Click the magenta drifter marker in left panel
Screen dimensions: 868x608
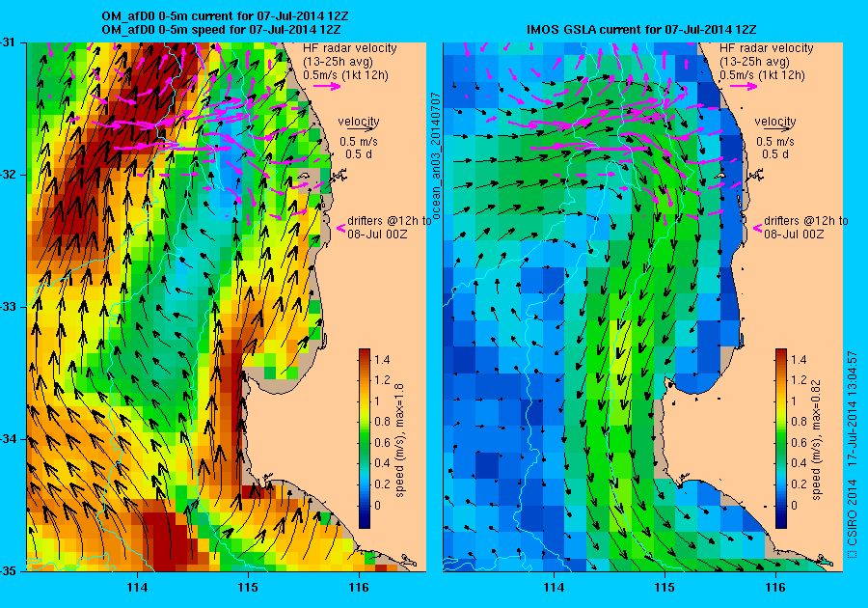341,228
